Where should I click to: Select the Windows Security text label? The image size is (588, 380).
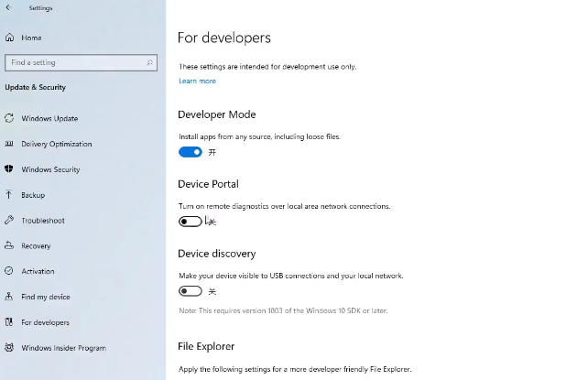50,169
